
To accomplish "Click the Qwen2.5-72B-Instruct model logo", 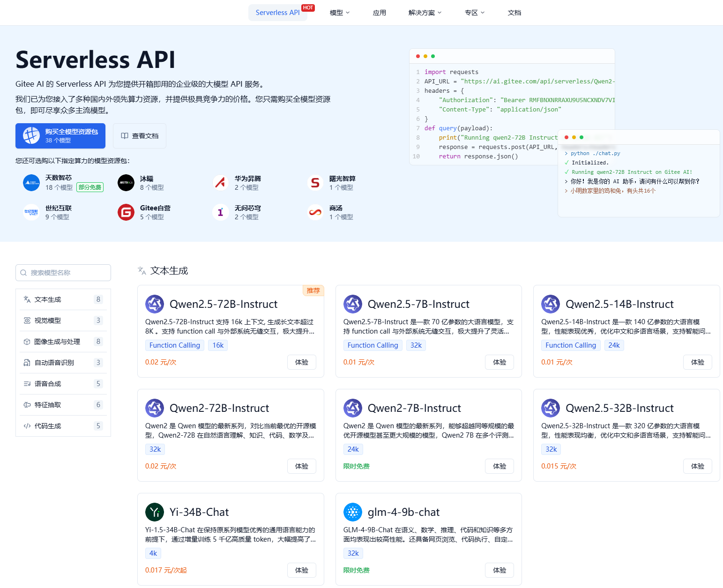I will point(155,304).
